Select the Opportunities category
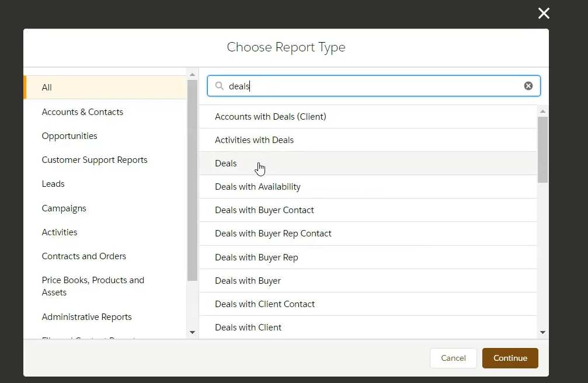588x383 pixels. pos(69,136)
